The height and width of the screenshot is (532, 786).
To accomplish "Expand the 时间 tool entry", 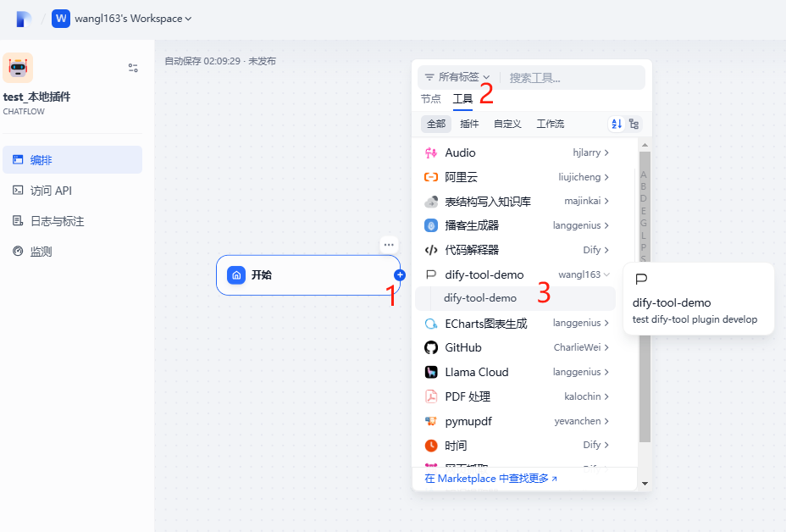I will (x=517, y=446).
